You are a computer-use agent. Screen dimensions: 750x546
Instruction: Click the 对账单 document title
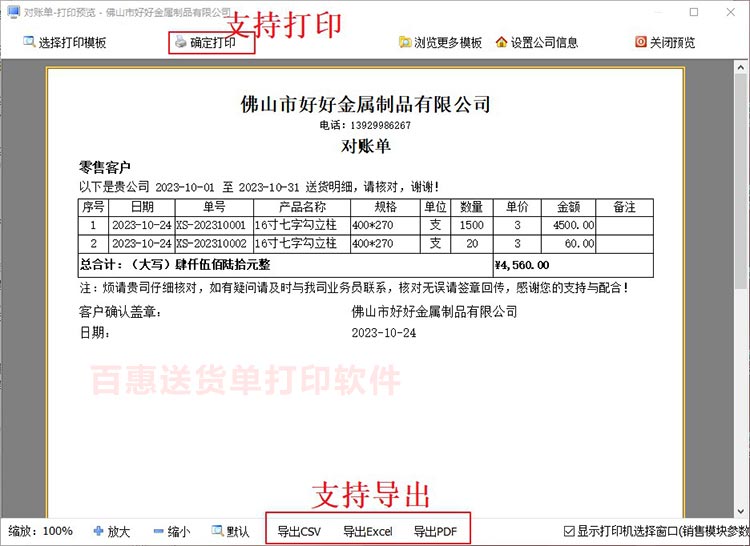[x=366, y=146]
